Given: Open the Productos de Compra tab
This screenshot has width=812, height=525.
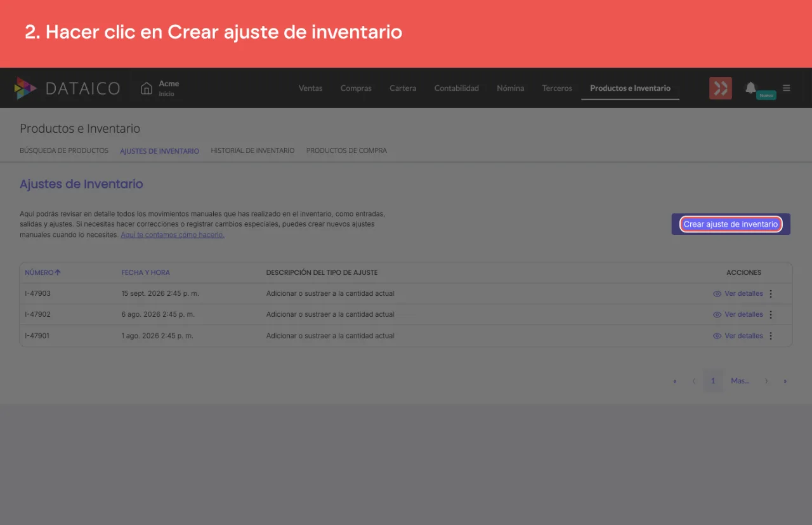Looking at the screenshot, I should [346, 151].
